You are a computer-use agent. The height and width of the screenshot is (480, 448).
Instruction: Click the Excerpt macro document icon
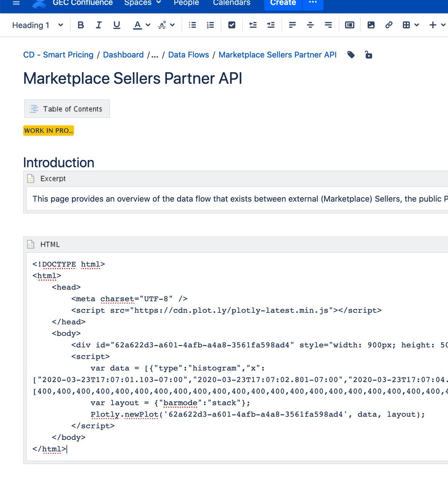pos(31,178)
